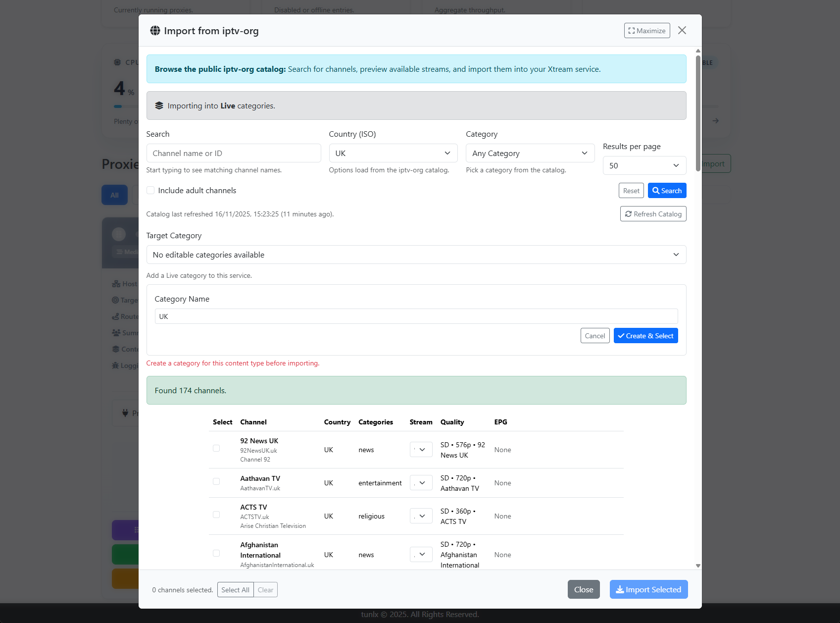Screen dimensions: 840x623
Task: Refresh the iptv-org catalog
Action: pyautogui.click(x=652, y=214)
